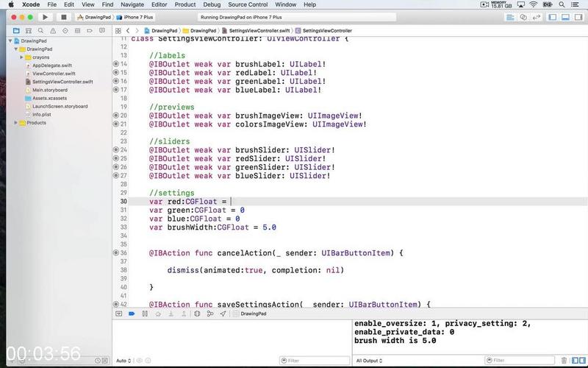Stop the running DrawingPad app
The height and width of the screenshot is (368, 588).
[64, 17]
